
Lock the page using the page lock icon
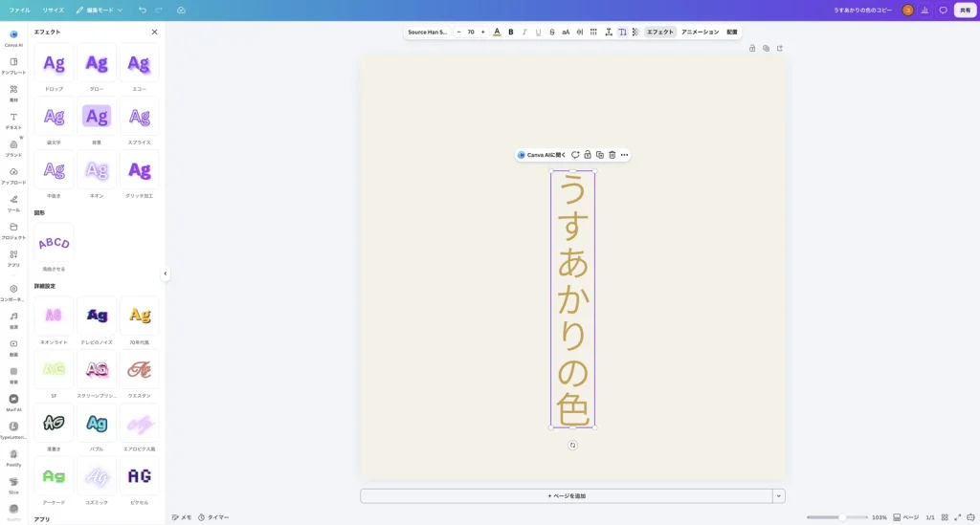pyautogui.click(x=752, y=48)
